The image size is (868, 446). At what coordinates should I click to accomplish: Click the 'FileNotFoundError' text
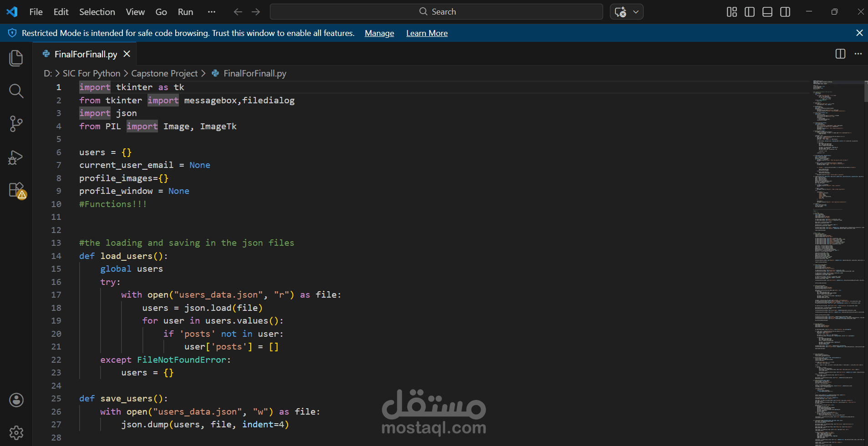182,360
